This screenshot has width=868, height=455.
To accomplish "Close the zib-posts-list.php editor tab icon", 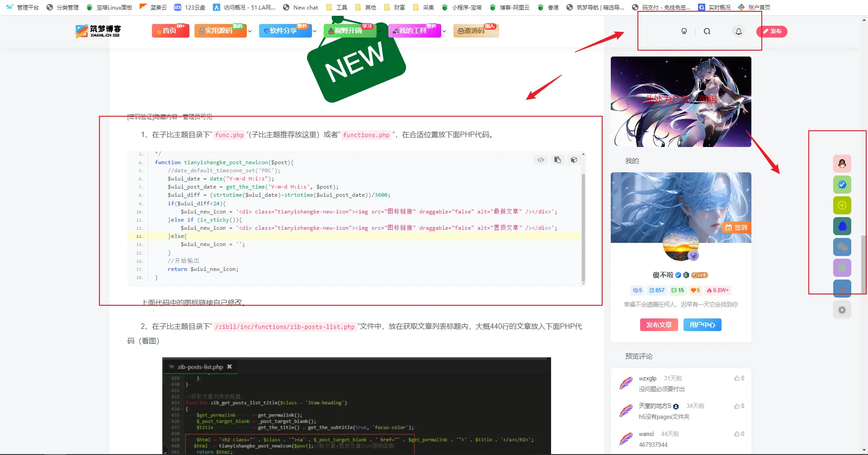I will 229,367.
